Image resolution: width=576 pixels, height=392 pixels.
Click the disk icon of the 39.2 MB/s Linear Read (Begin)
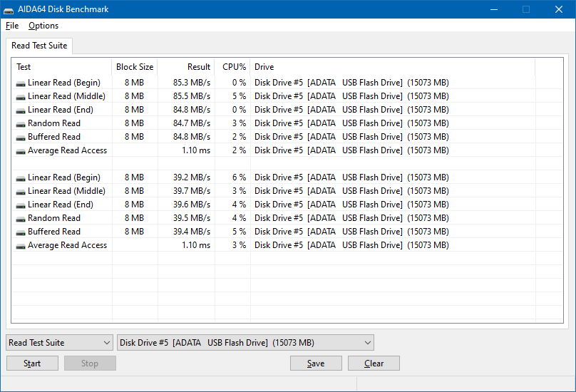point(21,179)
